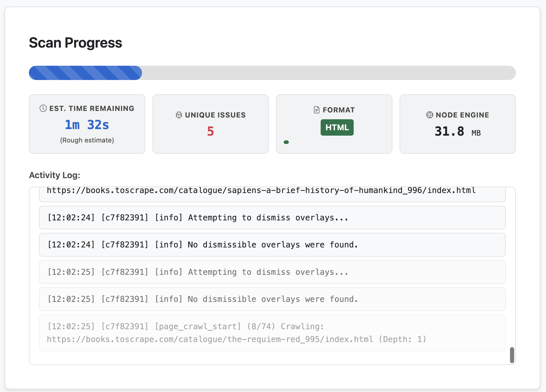The width and height of the screenshot is (546, 392).
Task: Select the 12:02:24 Attempting to dismiss overlays entry
Action: 272,217
